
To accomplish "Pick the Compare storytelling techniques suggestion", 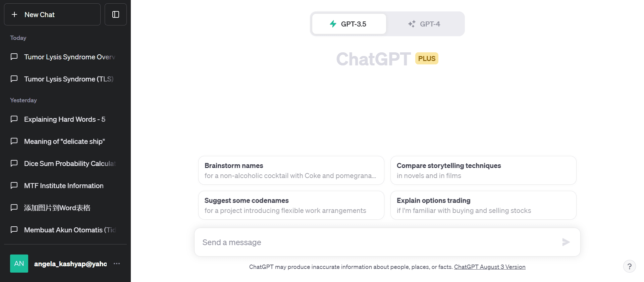I will tap(483, 170).
